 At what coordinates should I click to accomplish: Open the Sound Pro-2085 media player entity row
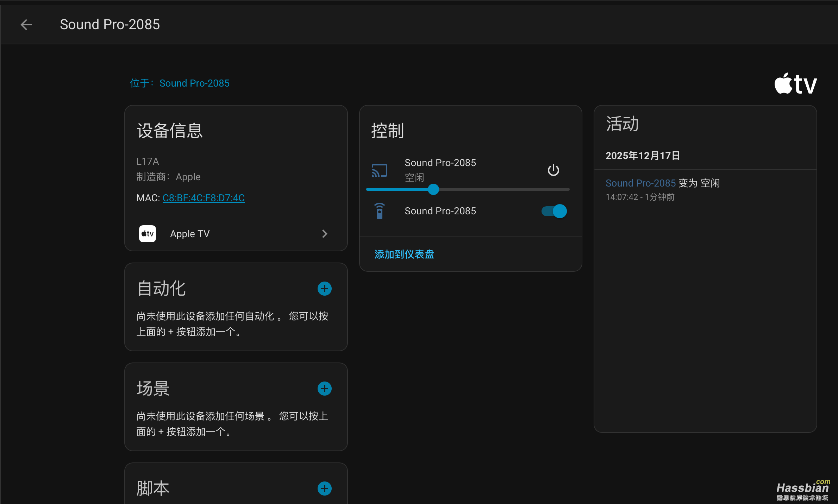click(440, 163)
